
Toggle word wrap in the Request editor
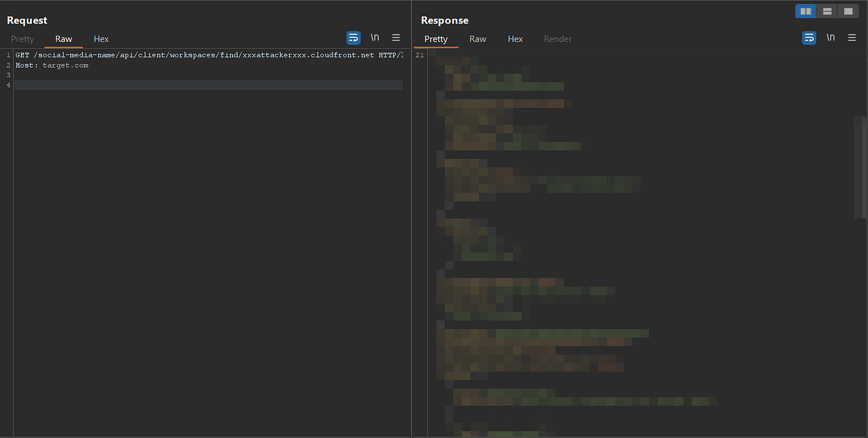[x=353, y=38]
